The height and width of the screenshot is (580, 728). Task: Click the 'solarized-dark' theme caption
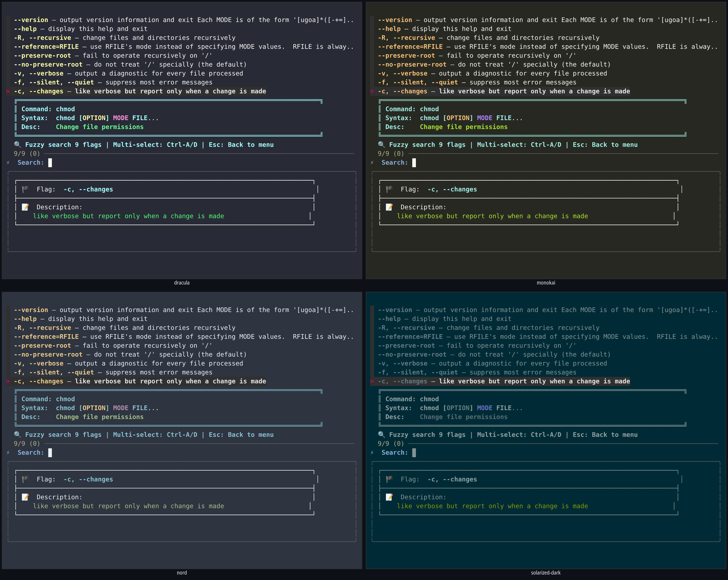coord(546,572)
